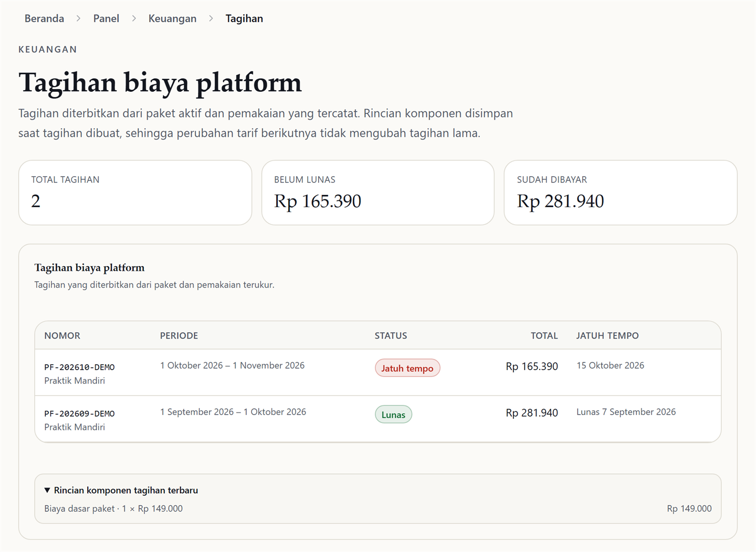Click total Rp 165.390 in table row
Image resolution: width=756 pixels, height=552 pixels.
tap(532, 366)
